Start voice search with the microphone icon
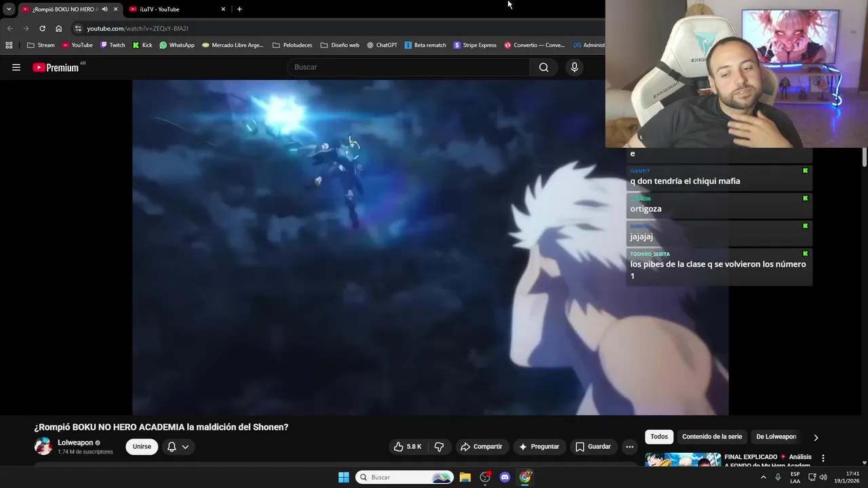Viewport: 868px width, 488px height. (x=574, y=67)
